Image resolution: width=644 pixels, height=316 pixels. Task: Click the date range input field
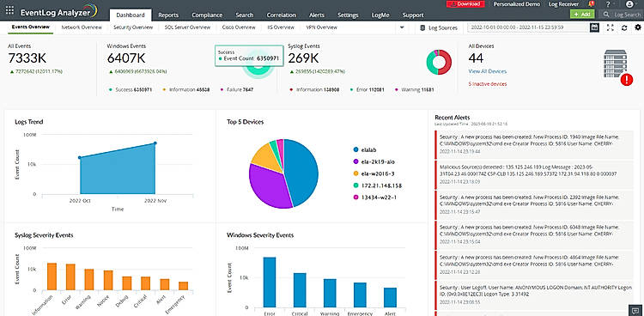point(527,27)
